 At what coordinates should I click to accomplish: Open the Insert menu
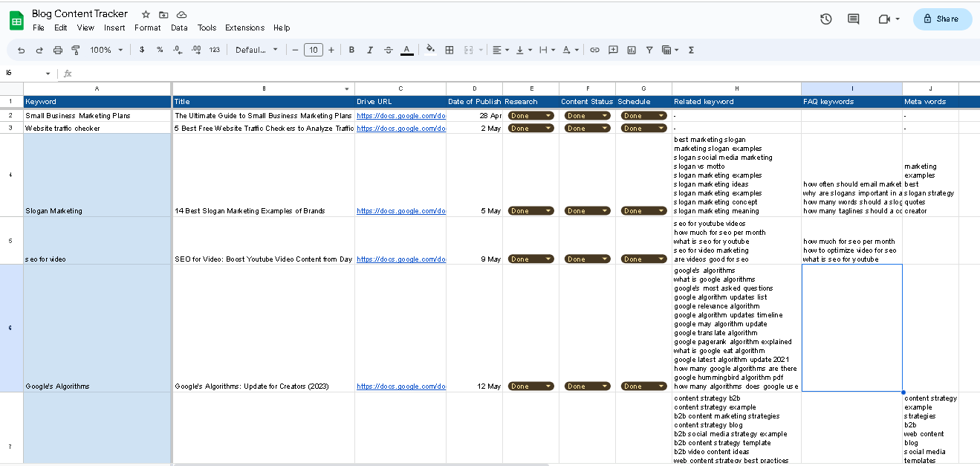click(114, 27)
